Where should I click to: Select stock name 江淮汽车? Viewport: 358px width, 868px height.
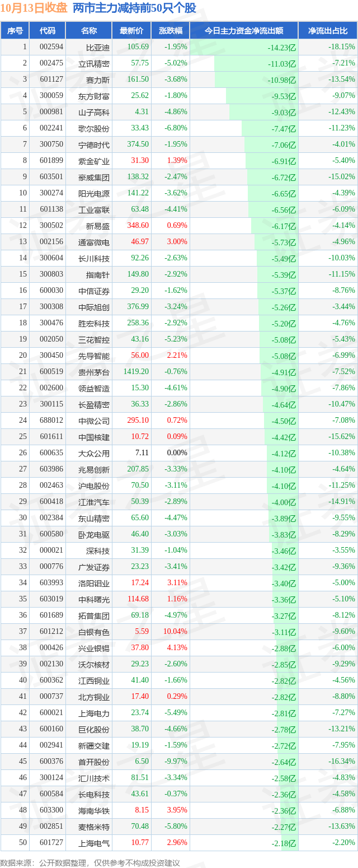coord(94,502)
